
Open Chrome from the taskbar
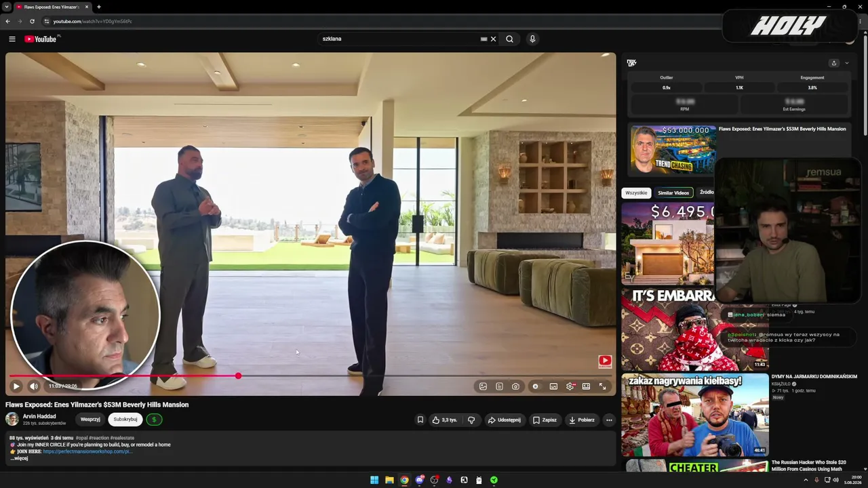coord(404,480)
